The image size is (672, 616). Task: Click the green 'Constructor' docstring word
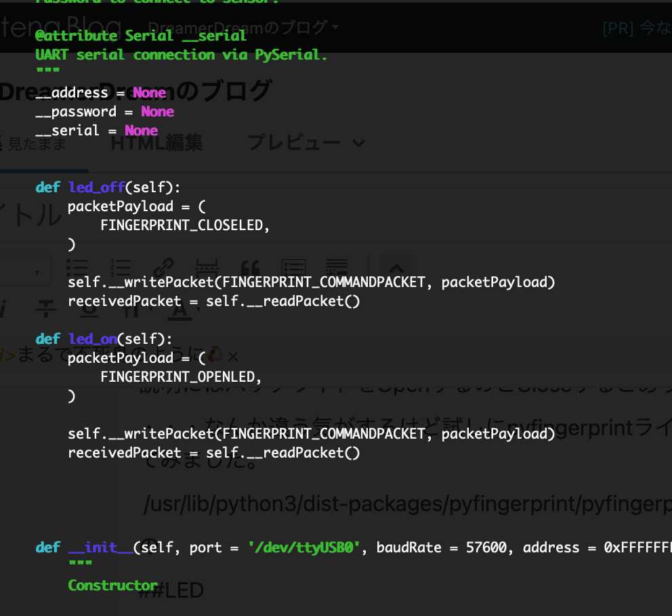pyautogui.click(x=113, y=585)
